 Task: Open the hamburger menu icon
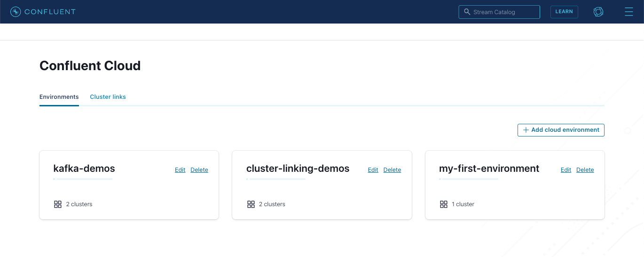point(628,12)
